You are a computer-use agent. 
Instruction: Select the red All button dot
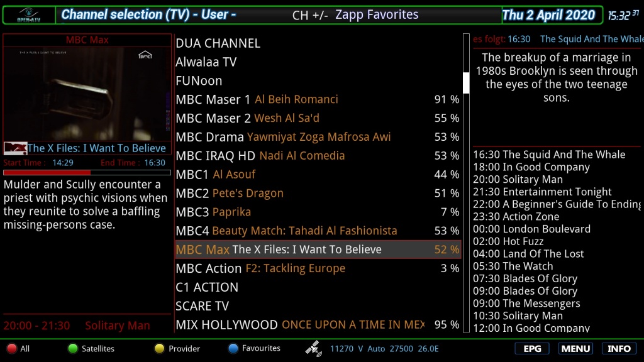[x=12, y=348]
